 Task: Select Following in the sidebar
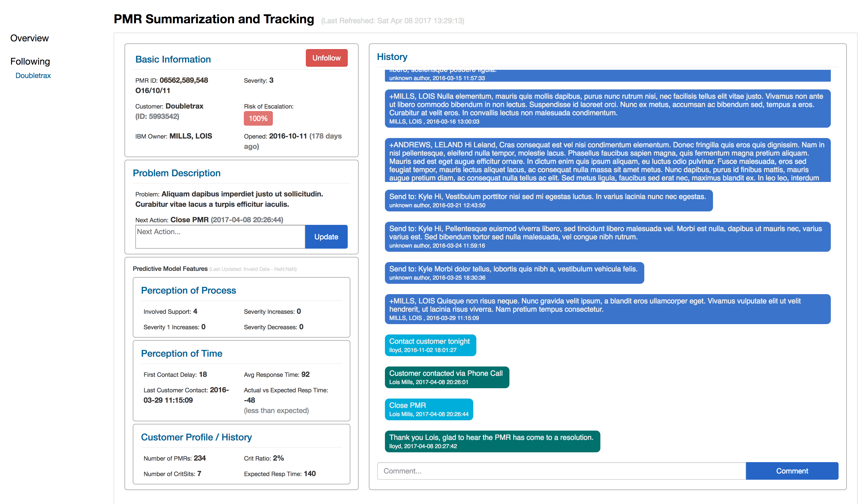pyautogui.click(x=30, y=61)
